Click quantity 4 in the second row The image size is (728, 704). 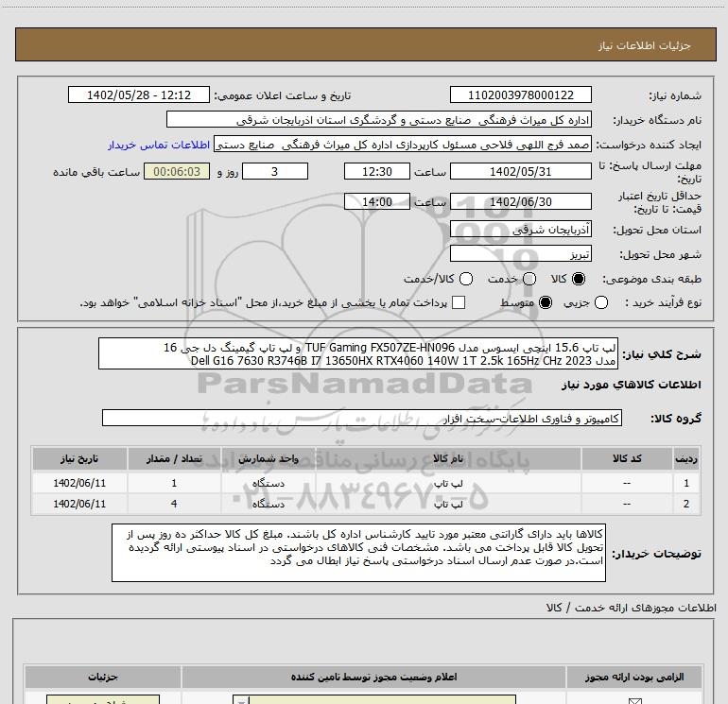click(x=174, y=504)
